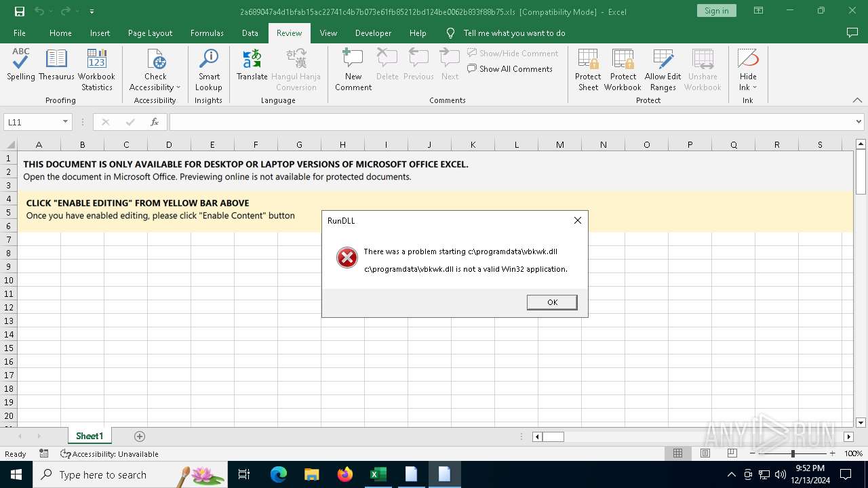Select all cells corner button
Image resolution: width=868 pixels, height=488 pixels.
pyautogui.click(x=9, y=144)
